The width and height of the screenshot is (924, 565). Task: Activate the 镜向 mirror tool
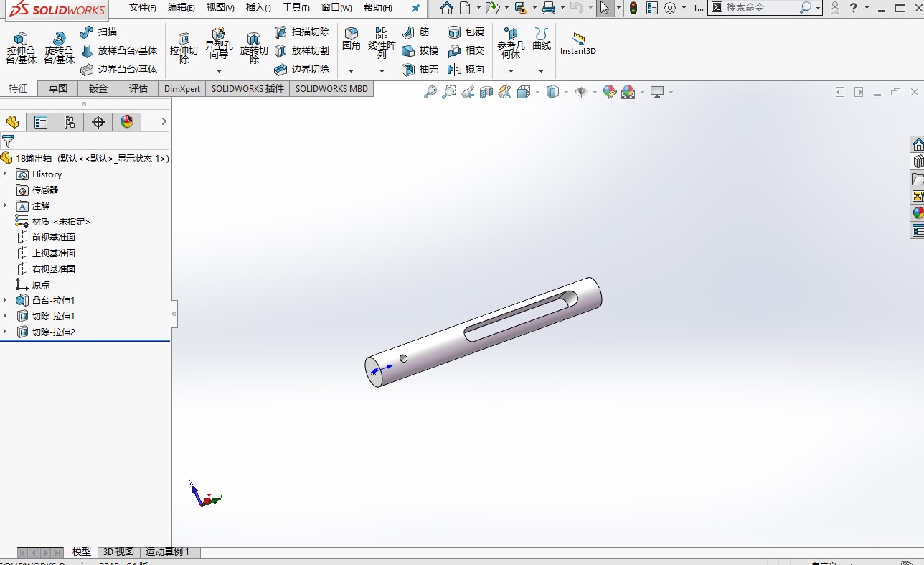[x=466, y=69]
